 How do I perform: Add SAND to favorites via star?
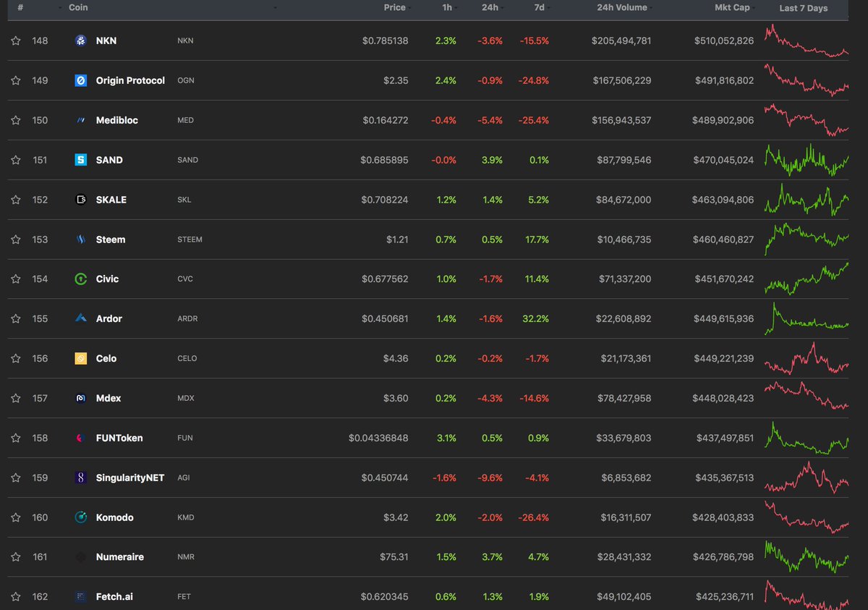pyautogui.click(x=16, y=160)
